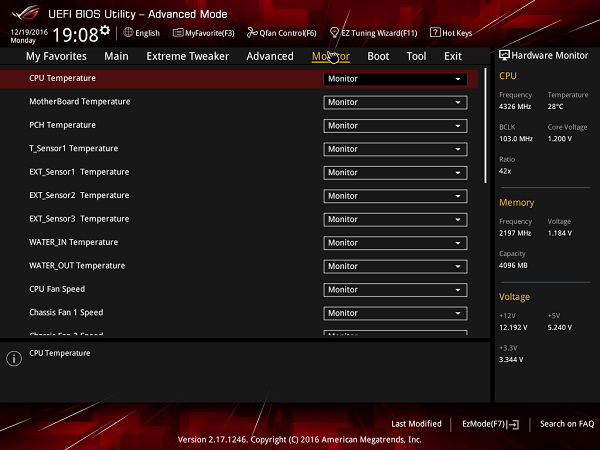Click the EZ Tuning Wizard lightbulb icon
The width and height of the screenshot is (600, 450).
[x=334, y=33]
